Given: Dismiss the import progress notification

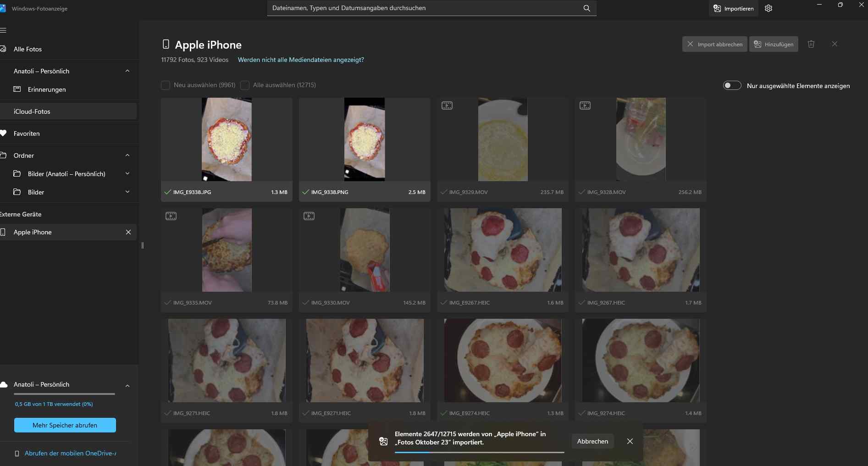Looking at the screenshot, I should pos(630,441).
